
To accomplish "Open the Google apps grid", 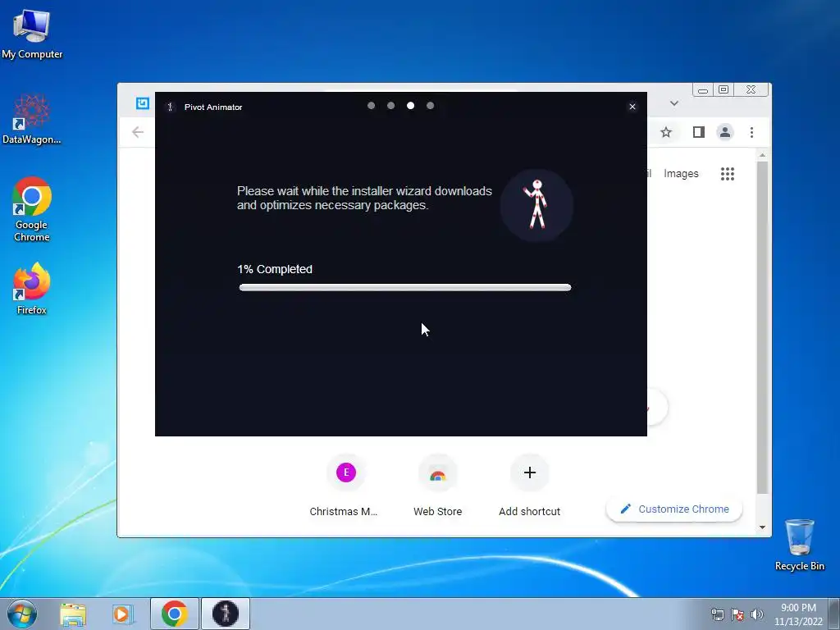I will pos(728,174).
